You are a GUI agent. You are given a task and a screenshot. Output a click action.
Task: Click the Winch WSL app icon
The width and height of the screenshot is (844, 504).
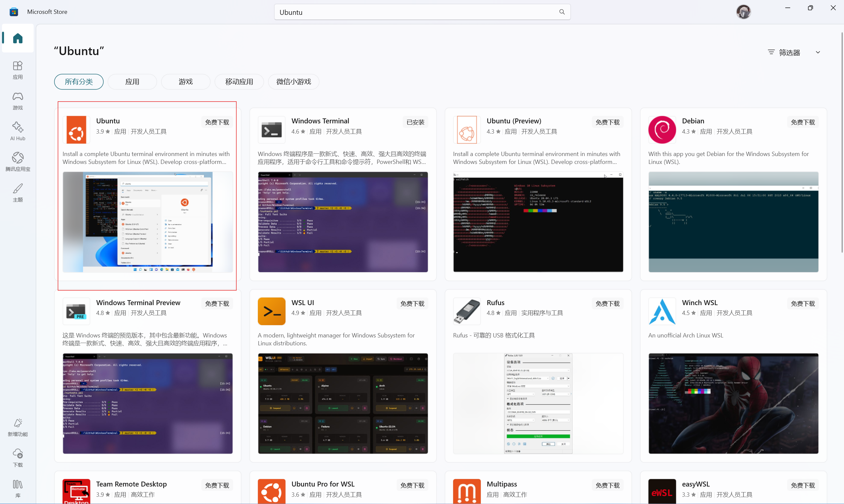click(x=662, y=311)
